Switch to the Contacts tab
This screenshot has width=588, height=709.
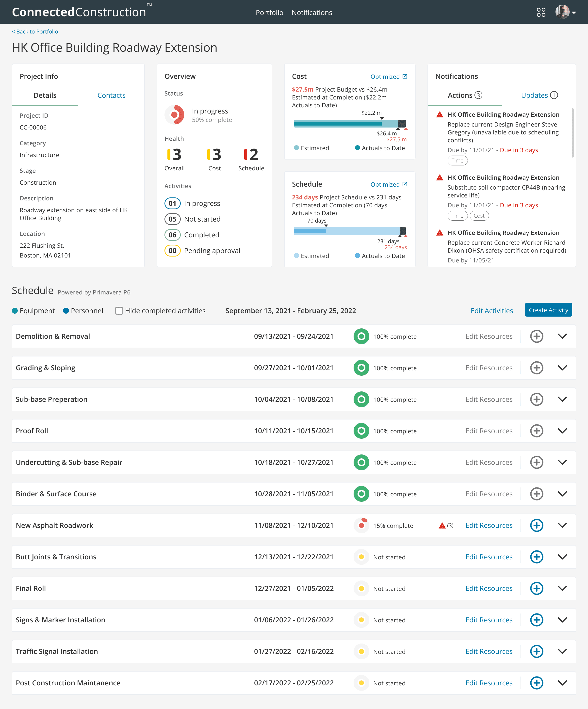pyautogui.click(x=112, y=95)
